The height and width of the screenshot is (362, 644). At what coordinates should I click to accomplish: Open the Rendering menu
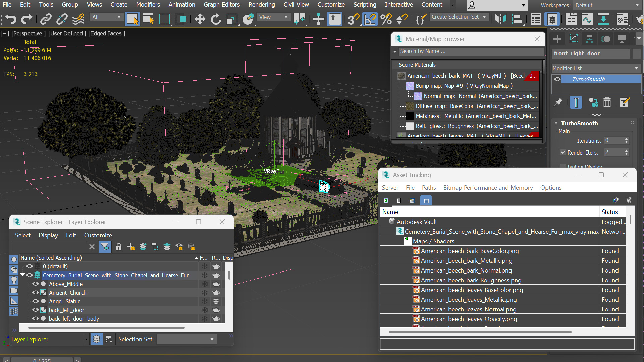click(262, 5)
